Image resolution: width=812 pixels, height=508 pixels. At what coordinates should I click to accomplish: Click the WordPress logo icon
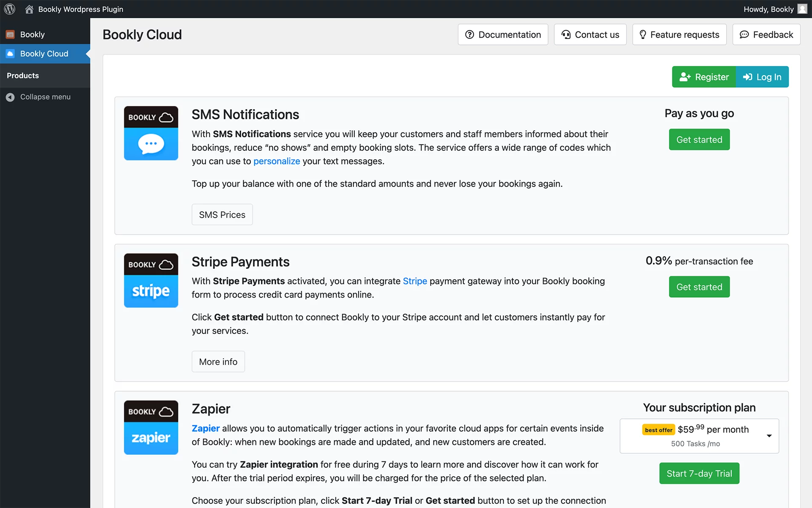coord(9,9)
